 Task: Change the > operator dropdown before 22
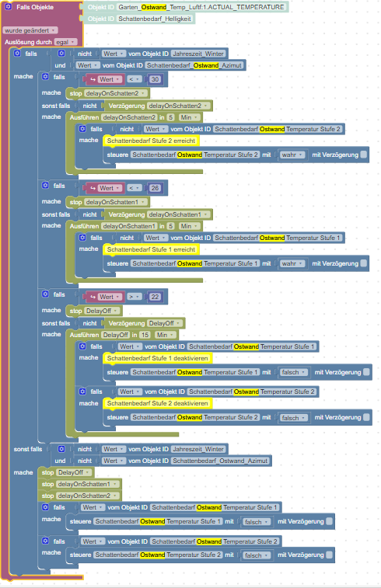point(135,297)
